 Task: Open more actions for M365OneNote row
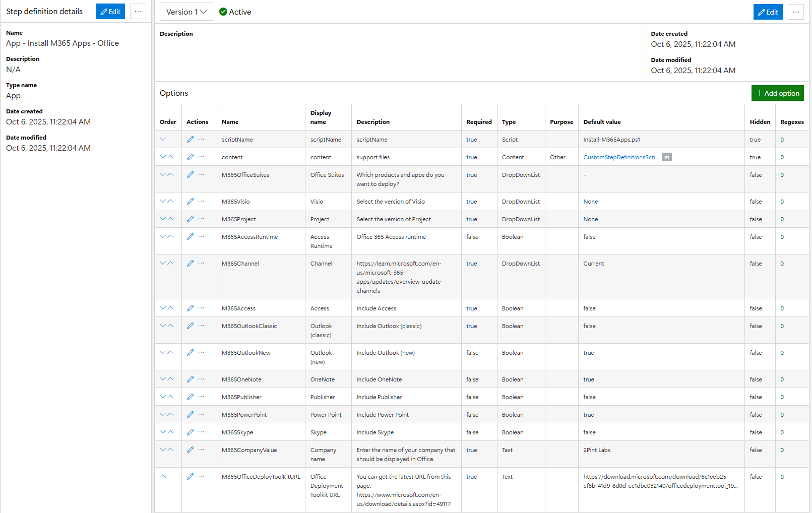(x=201, y=379)
